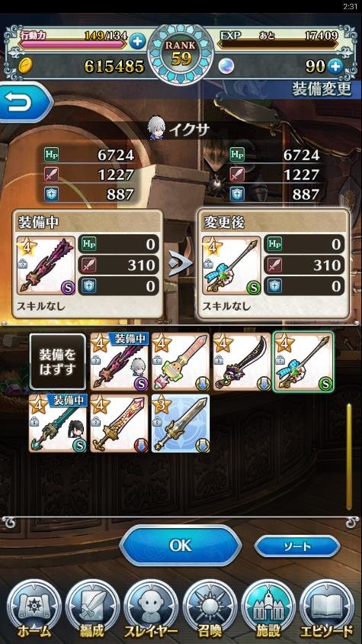This screenshot has height=644, width=362.
Task: Click the gold vertical scrollbar in weapon list
Action: click(349, 457)
